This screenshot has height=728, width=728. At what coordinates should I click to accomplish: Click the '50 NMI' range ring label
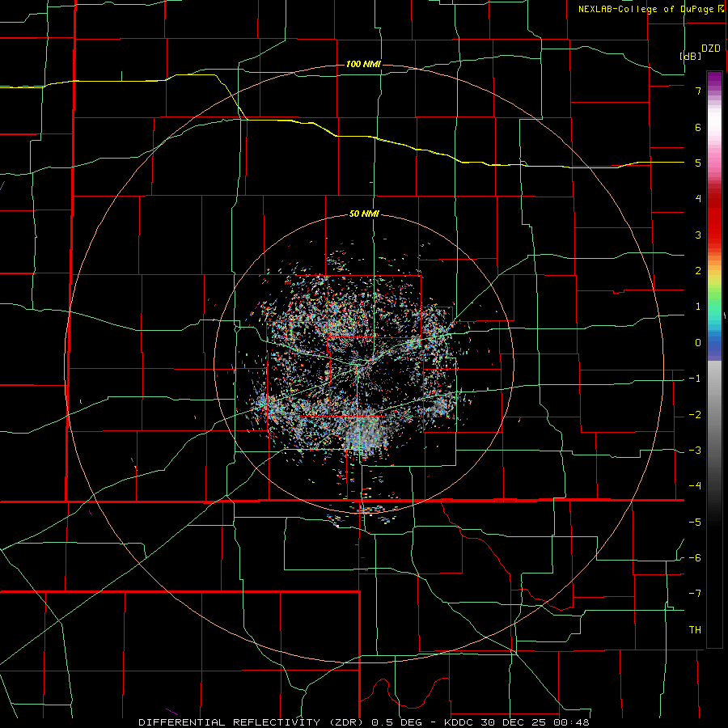(x=364, y=214)
